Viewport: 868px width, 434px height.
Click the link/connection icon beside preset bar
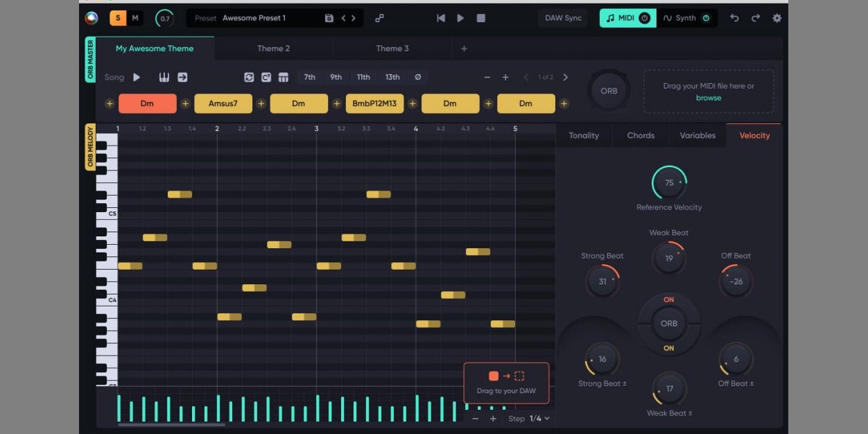pos(379,18)
